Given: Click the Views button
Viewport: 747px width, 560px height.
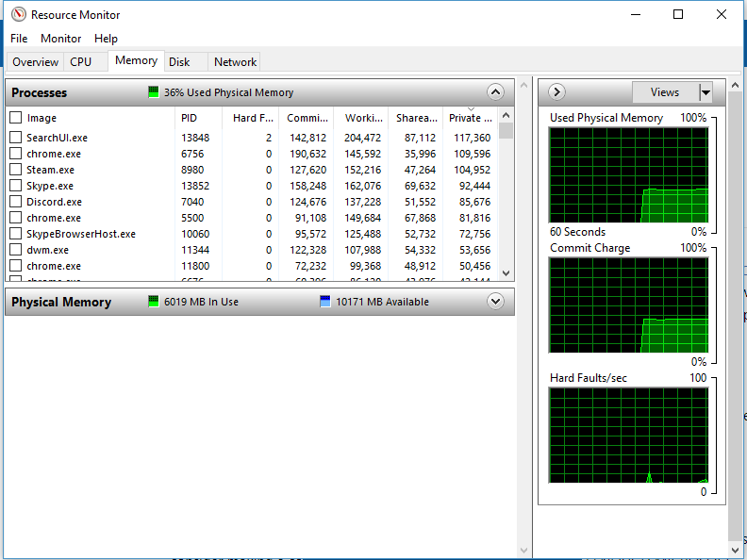Looking at the screenshot, I should pos(665,92).
